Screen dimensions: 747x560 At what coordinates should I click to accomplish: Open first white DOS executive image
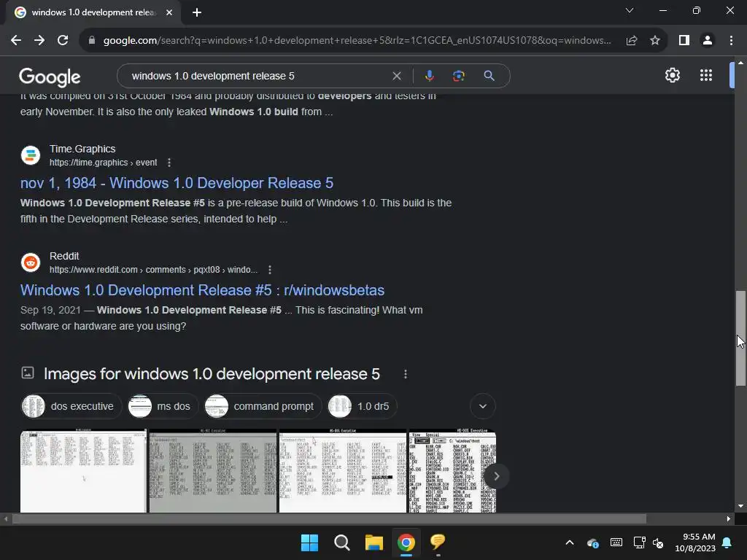point(83,471)
